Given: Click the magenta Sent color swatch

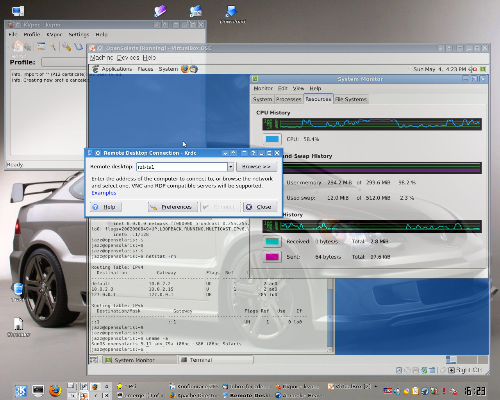Looking at the screenshot, I should pyautogui.click(x=272, y=257).
